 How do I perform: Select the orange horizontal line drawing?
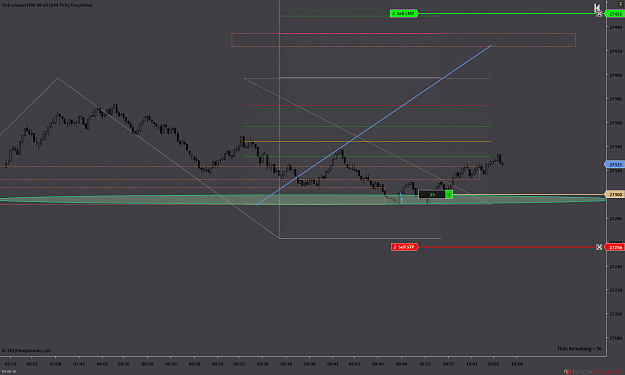pyautogui.click(x=368, y=141)
